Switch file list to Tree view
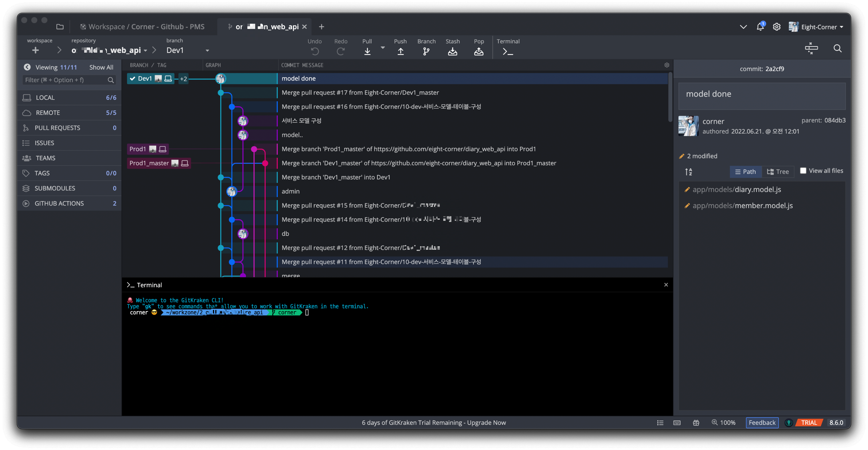The height and width of the screenshot is (450, 868). (x=778, y=172)
